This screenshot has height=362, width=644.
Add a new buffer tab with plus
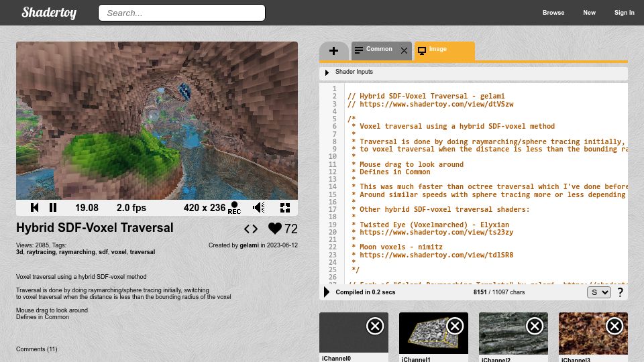point(334,51)
